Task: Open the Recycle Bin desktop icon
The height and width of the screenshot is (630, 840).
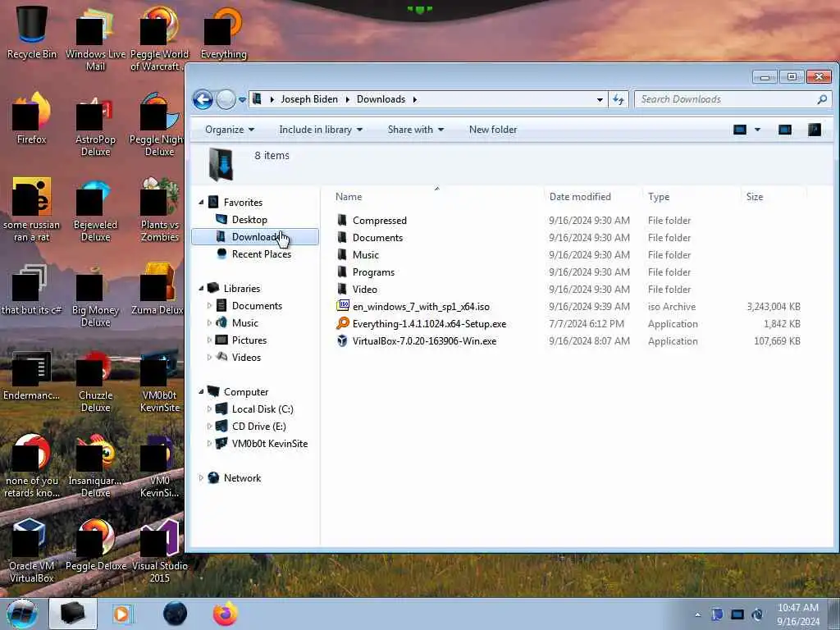Action: click(32, 33)
